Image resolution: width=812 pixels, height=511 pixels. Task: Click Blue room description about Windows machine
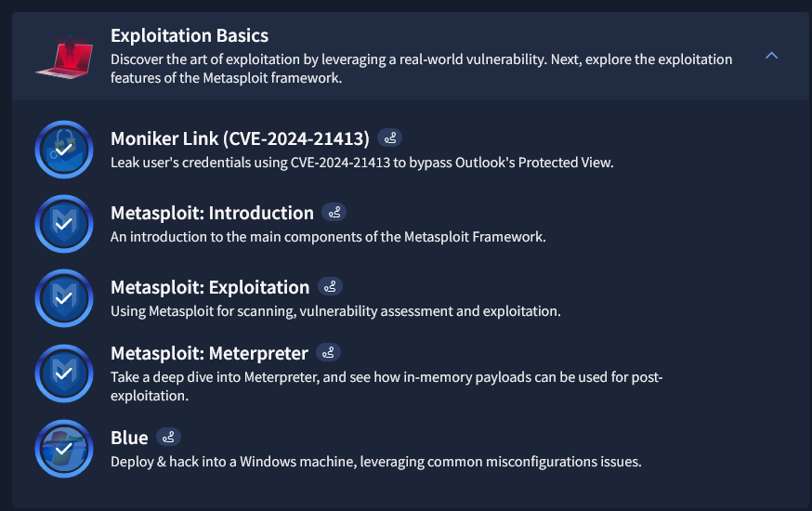376,462
